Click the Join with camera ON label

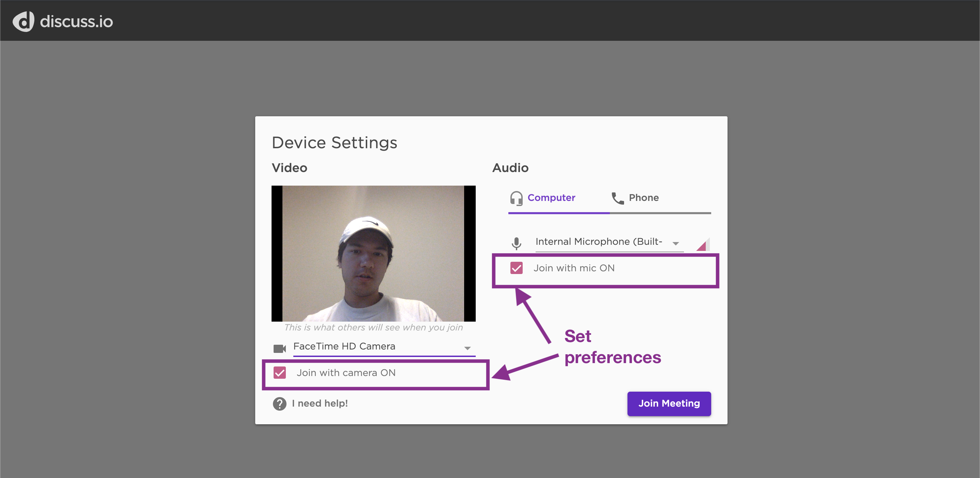[346, 373]
